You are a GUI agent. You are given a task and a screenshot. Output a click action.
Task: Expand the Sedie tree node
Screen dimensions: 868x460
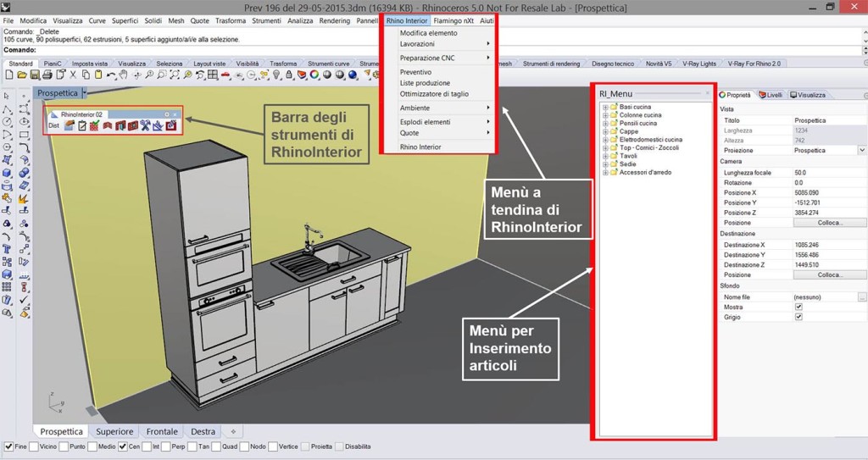pos(605,164)
